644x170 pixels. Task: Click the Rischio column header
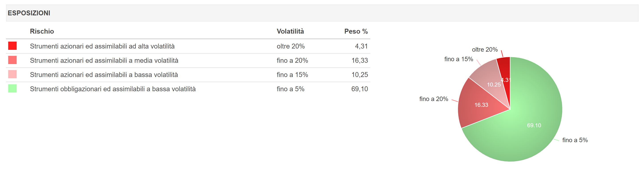click(x=42, y=31)
